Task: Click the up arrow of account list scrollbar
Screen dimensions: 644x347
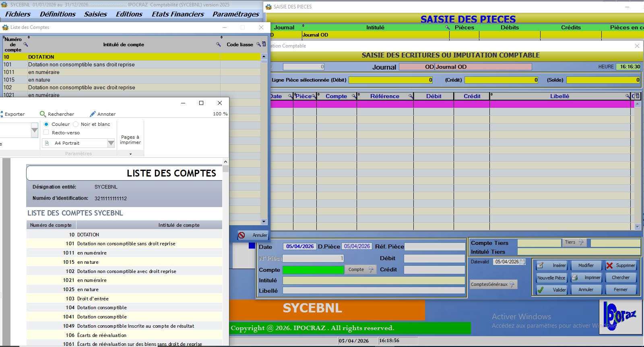Action: click(x=264, y=57)
